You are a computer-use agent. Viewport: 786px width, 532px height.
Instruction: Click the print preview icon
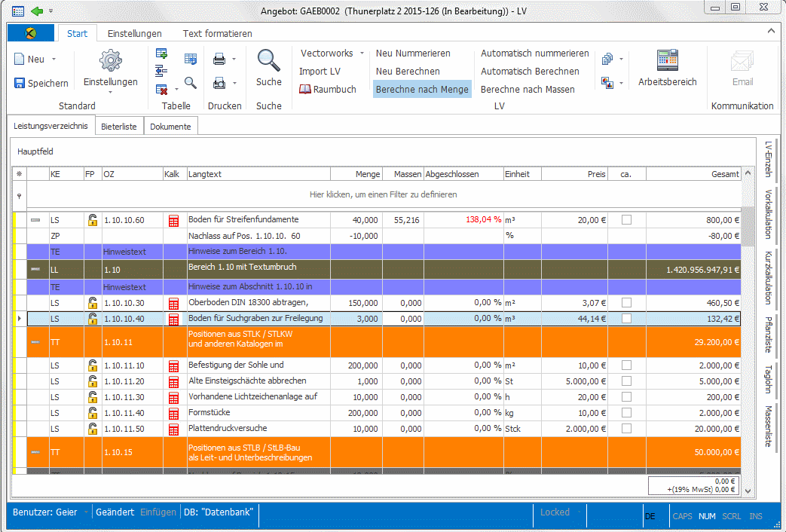[219, 83]
